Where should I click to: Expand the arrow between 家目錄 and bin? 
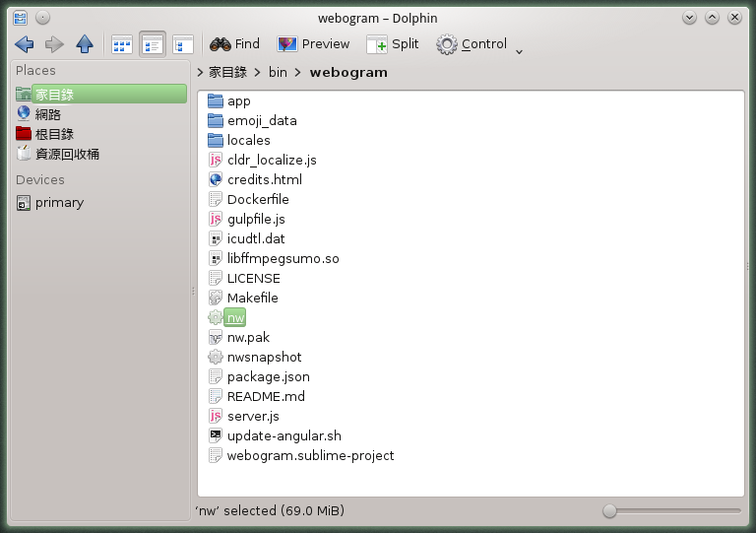pos(258,72)
